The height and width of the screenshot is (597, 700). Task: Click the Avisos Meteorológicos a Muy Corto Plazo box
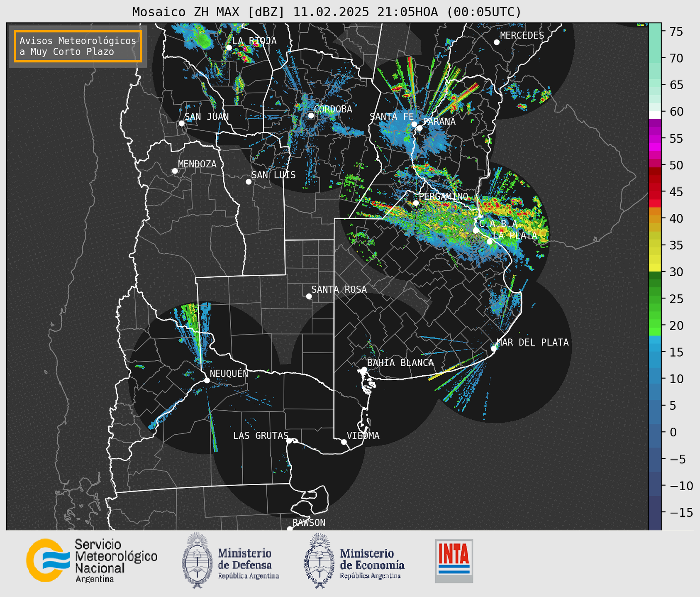(x=78, y=46)
